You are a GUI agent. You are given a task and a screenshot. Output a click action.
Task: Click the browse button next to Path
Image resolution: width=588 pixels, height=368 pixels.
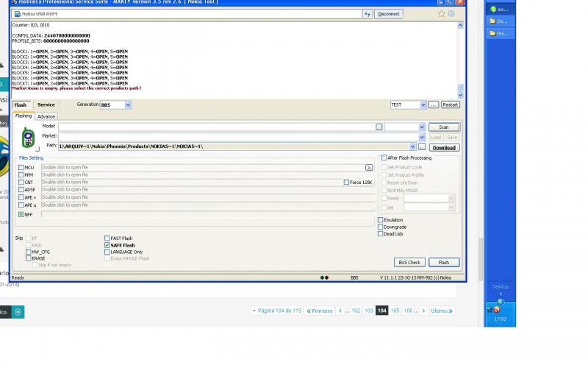click(x=422, y=146)
